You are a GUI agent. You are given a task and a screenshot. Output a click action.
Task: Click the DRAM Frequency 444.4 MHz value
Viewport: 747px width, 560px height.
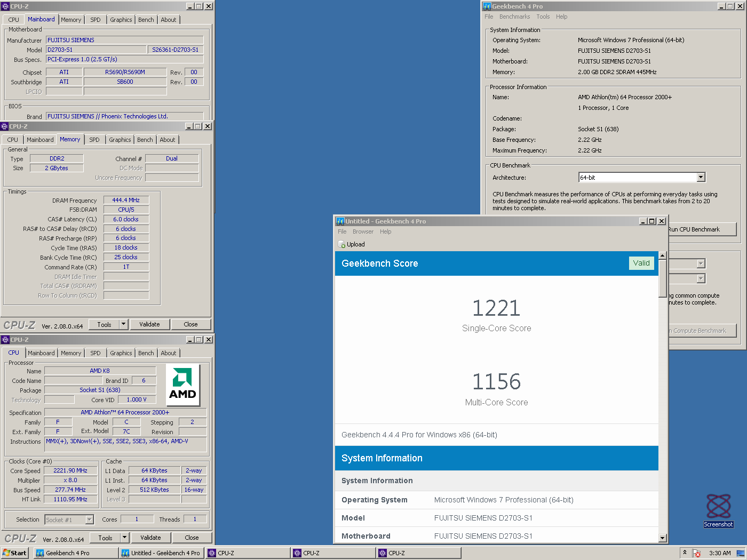[126, 200]
